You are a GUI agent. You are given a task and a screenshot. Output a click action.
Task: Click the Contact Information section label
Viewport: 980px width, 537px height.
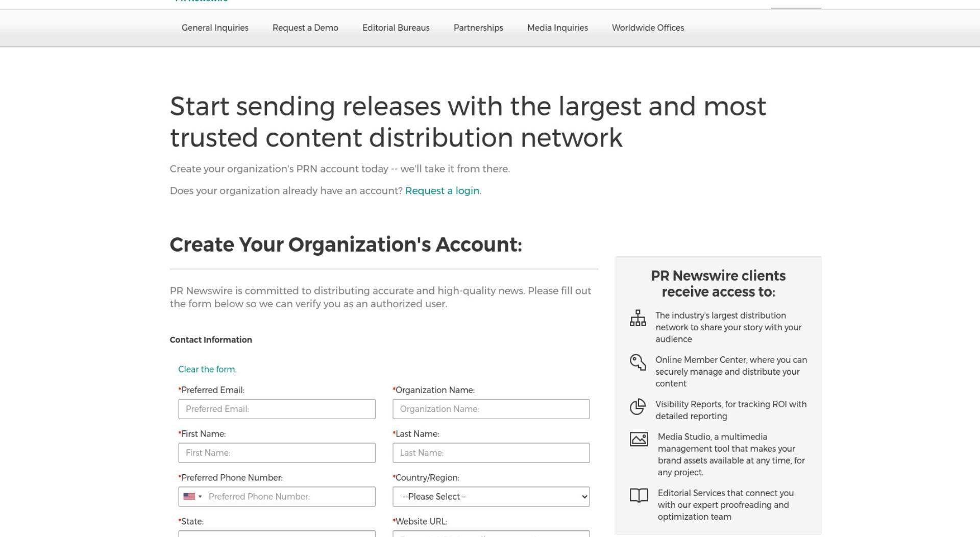(x=211, y=340)
